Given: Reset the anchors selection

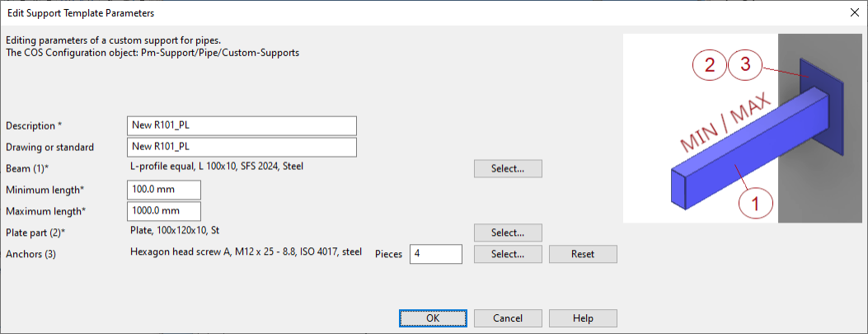Looking at the screenshot, I should (583, 254).
